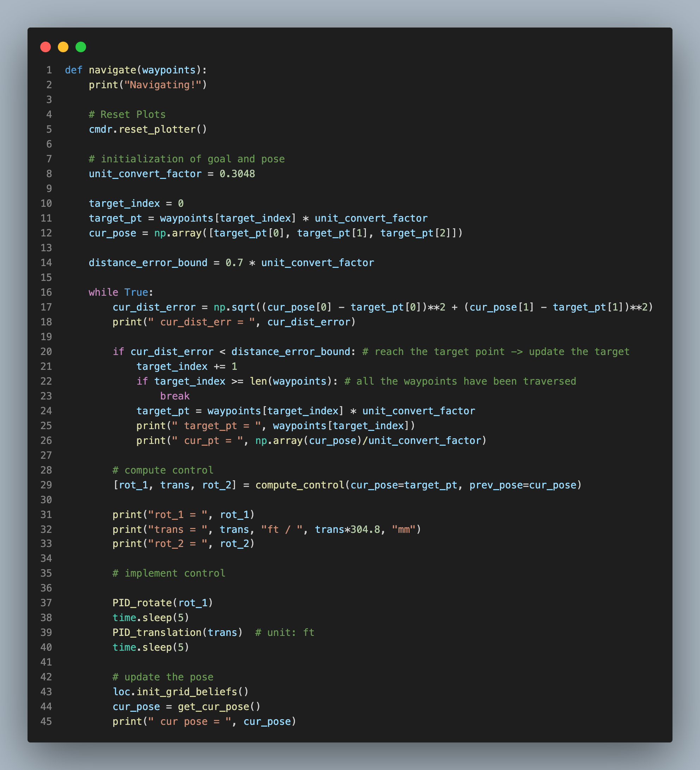Screen dimensions: 700x770
Task: Click the compute_control function call
Action: click(418, 485)
